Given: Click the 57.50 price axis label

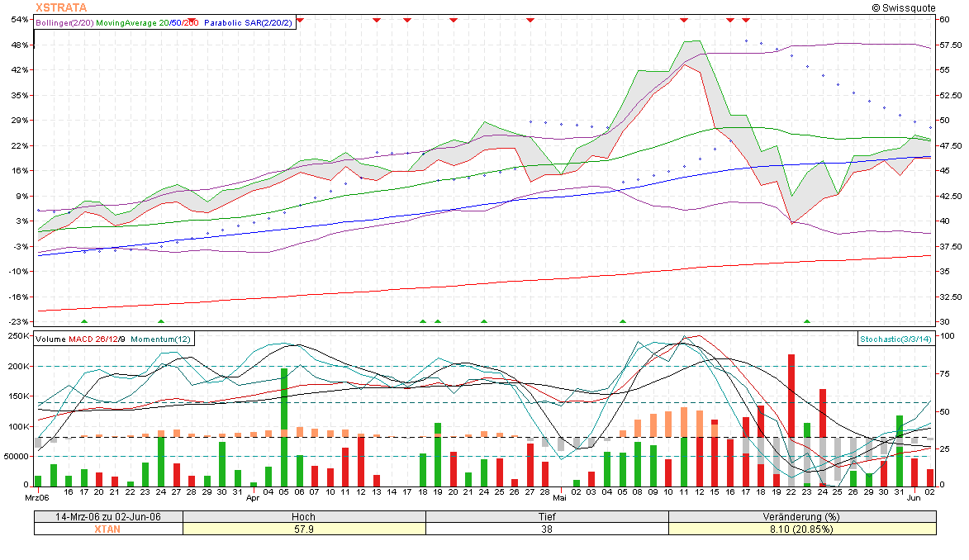Looking at the screenshot, I should pos(951,45).
